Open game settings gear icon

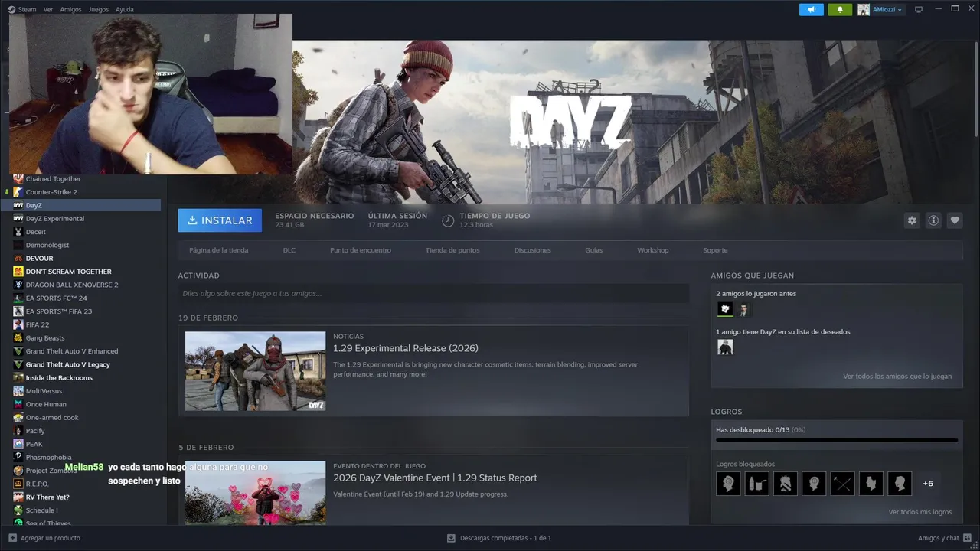912,220
